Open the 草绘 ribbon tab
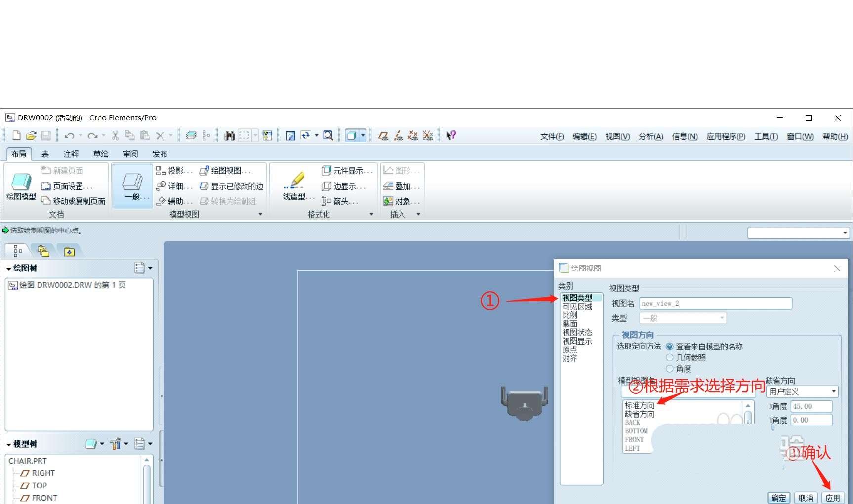Screen dimensions: 853x504 (x=101, y=154)
